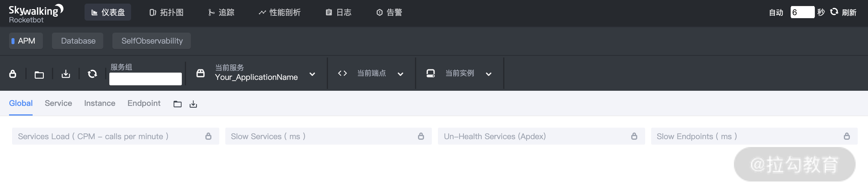Open the 拓扑图 topology menu
The image size is (868, 193).
(x=166, y=12)
